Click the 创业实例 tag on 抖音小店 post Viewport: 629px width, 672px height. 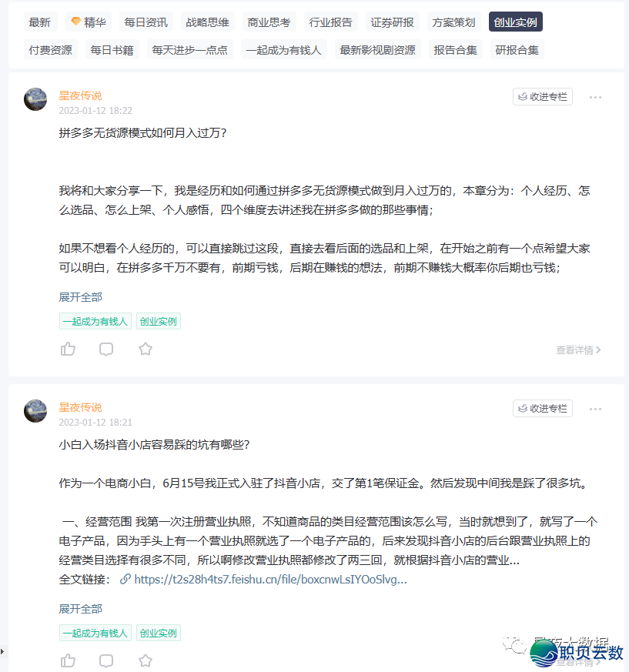[159, 633]
